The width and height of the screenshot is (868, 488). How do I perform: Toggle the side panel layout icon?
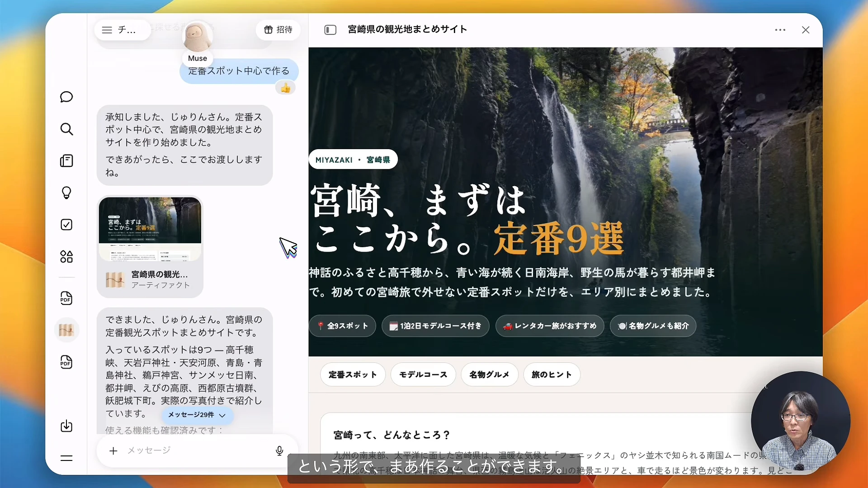(330, 30)
